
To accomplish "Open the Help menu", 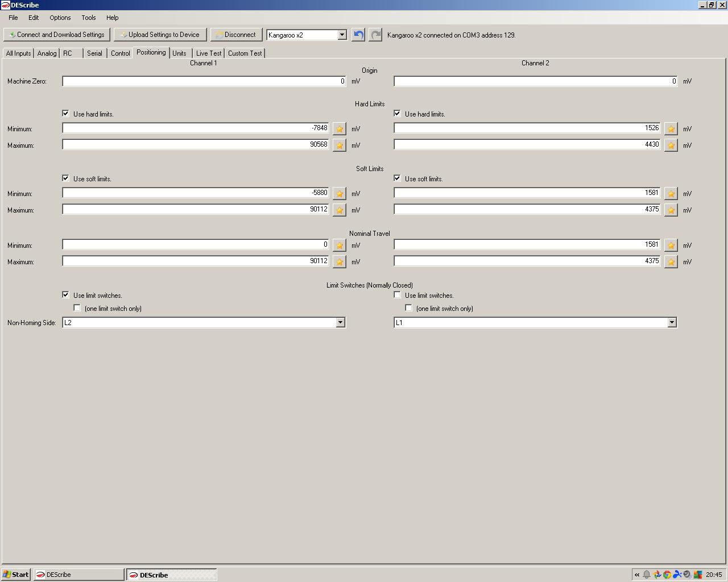I will 112,18.
